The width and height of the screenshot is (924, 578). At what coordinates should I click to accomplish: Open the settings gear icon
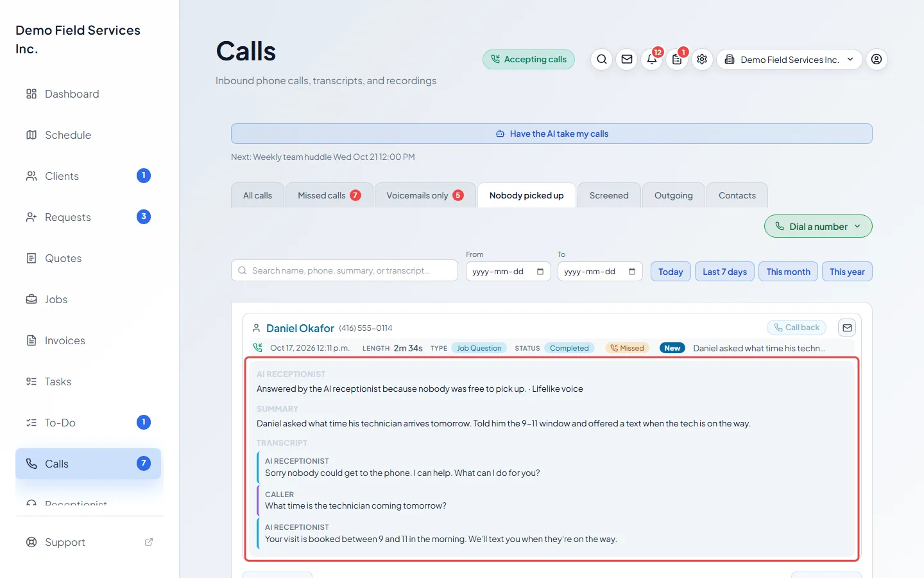point(702,59)
